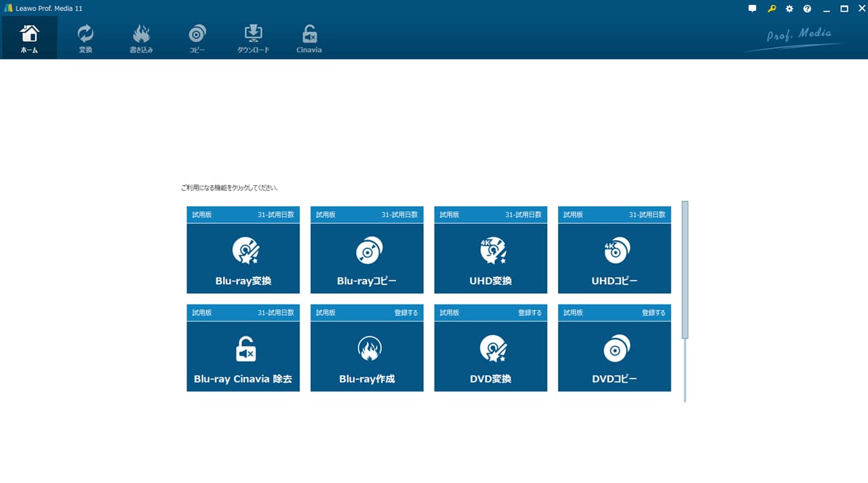The image size is (868, 483).
Task: Click 31-試用日数 on the Blu-rayコピー tile
Action: tap(399, 214)
